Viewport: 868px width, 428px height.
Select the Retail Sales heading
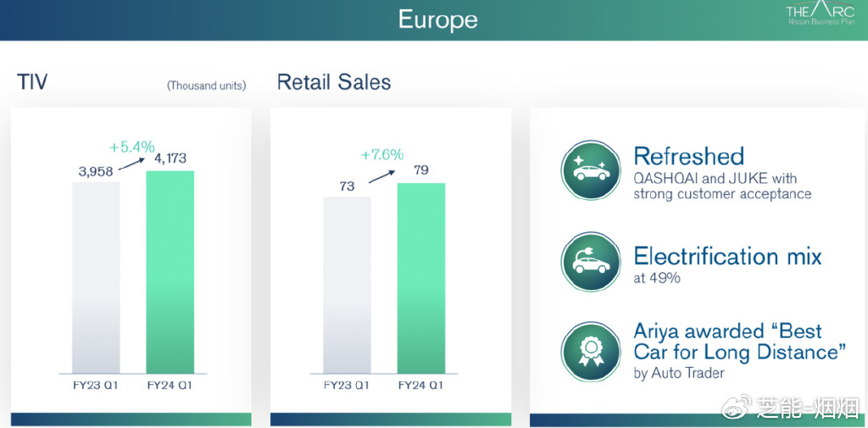click(x=334, y=82)
